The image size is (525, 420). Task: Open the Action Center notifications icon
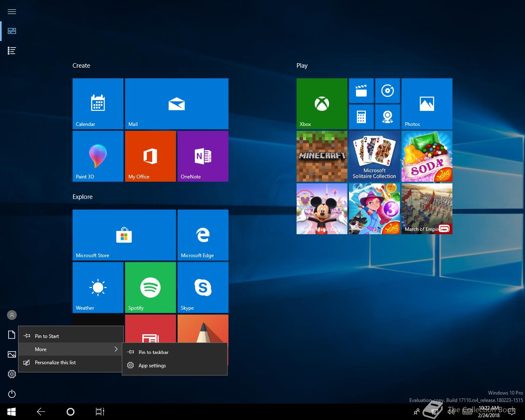point(511,412)
